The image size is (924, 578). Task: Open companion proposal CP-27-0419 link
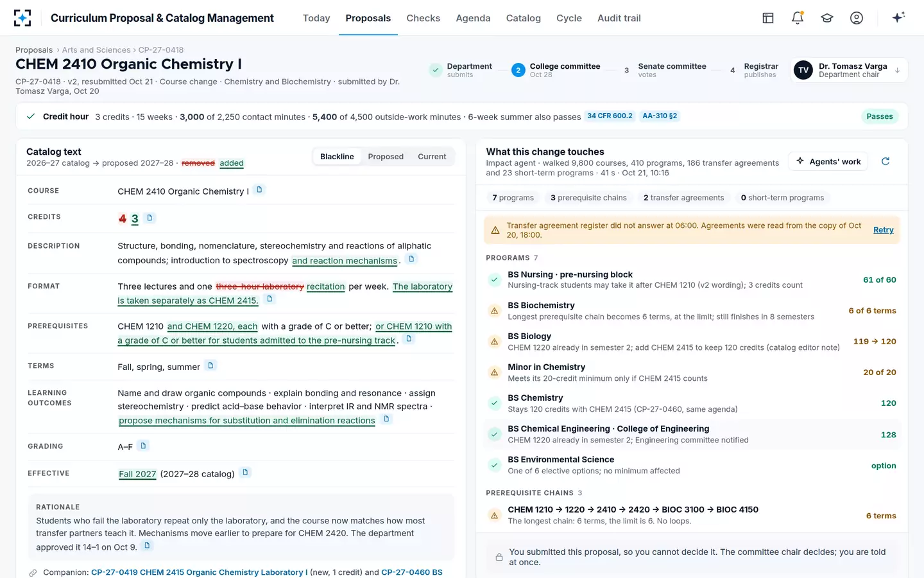point(200,572)
